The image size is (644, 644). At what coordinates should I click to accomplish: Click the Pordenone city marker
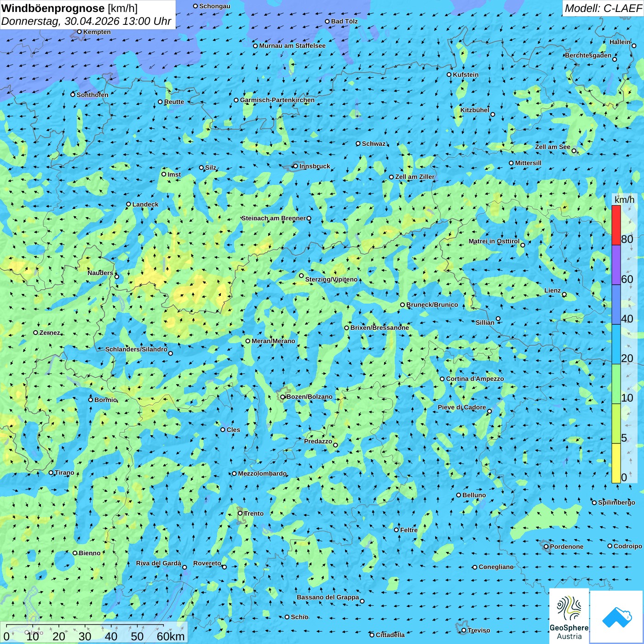546,546
